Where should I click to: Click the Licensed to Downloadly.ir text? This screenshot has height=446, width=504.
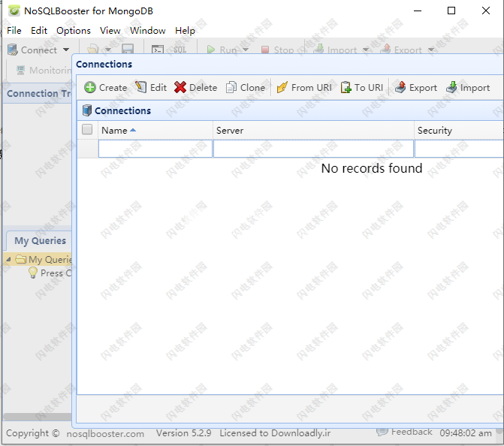point(275,433)
